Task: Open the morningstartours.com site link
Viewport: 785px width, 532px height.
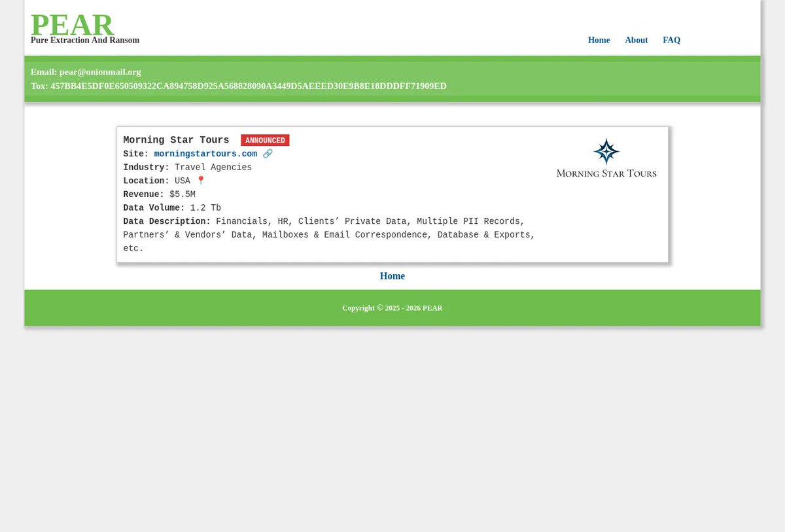Action: [x=205, y=154]
